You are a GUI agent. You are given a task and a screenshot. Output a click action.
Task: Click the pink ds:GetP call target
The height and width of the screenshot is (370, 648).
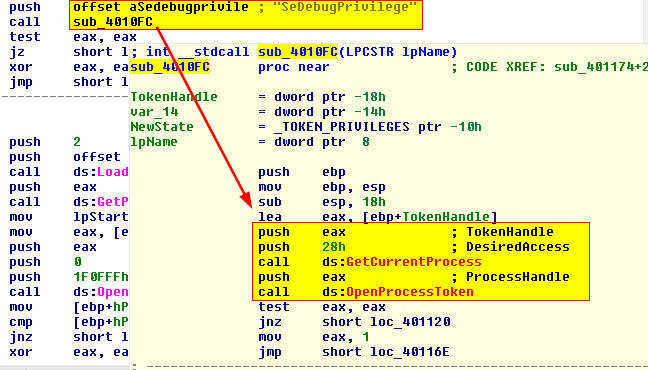(x=101, y=202)
